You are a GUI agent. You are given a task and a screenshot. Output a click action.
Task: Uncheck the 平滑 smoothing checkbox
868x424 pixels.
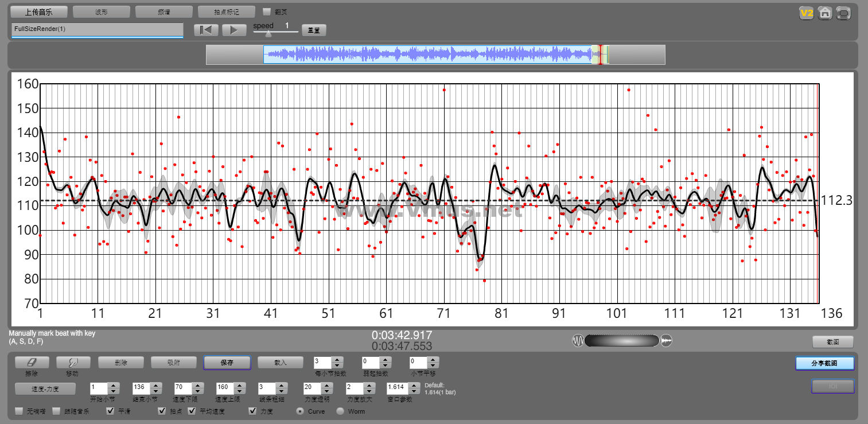pyautogui.click(x=111, y=411)
